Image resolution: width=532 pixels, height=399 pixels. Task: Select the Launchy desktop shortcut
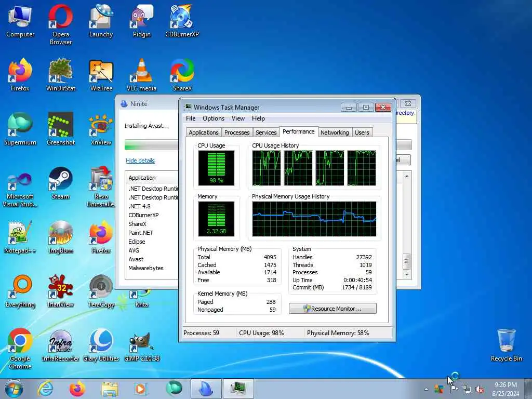click(x=101, y=21)
